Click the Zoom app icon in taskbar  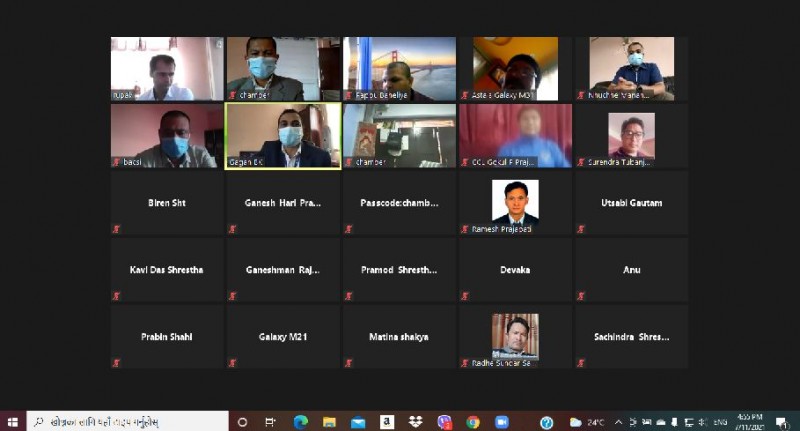[x=502, y=422]
